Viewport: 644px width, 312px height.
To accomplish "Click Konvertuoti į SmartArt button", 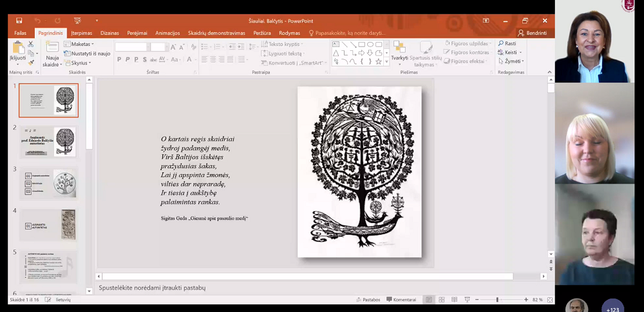I will click(x=294, y=63).
